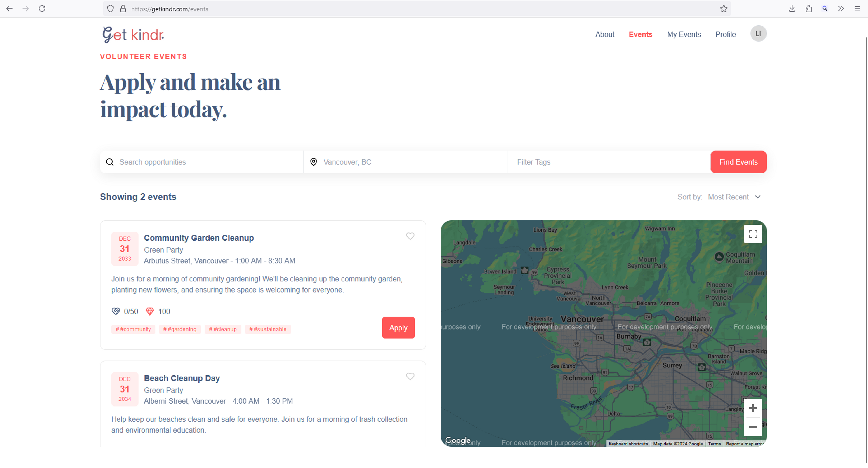Click the diamond points icon

tap(150, 311)
